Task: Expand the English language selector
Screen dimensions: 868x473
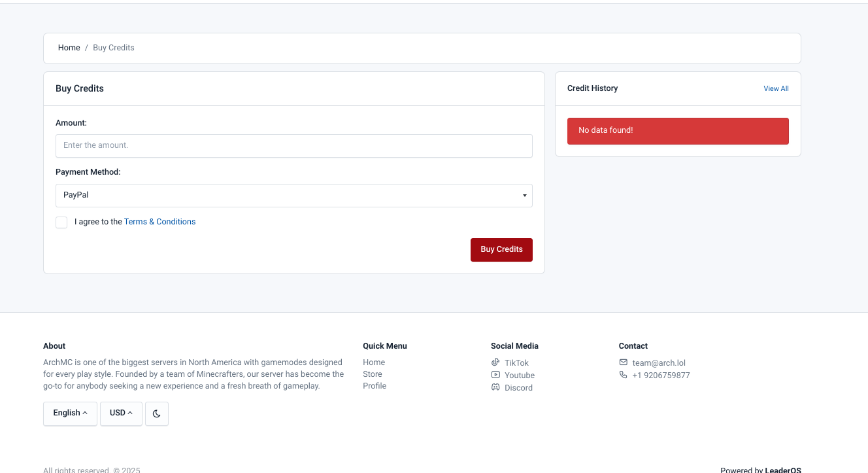Action: [x=70, y=413]
